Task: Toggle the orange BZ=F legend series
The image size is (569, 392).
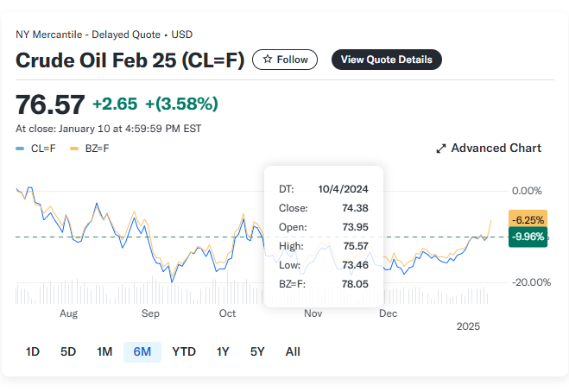Action: [x=90, y=149]
